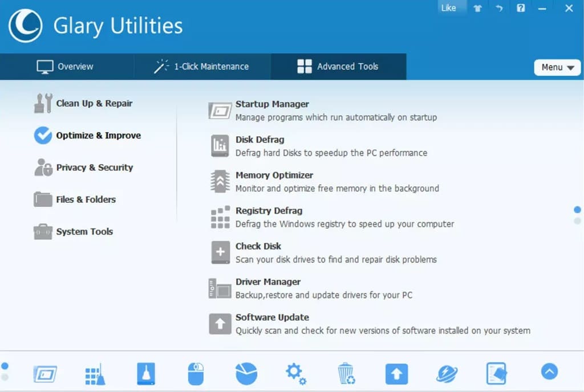Click the trash bin icon in bottom dock
The width and height of the screenshot is (584, 392).
[346, 374]
